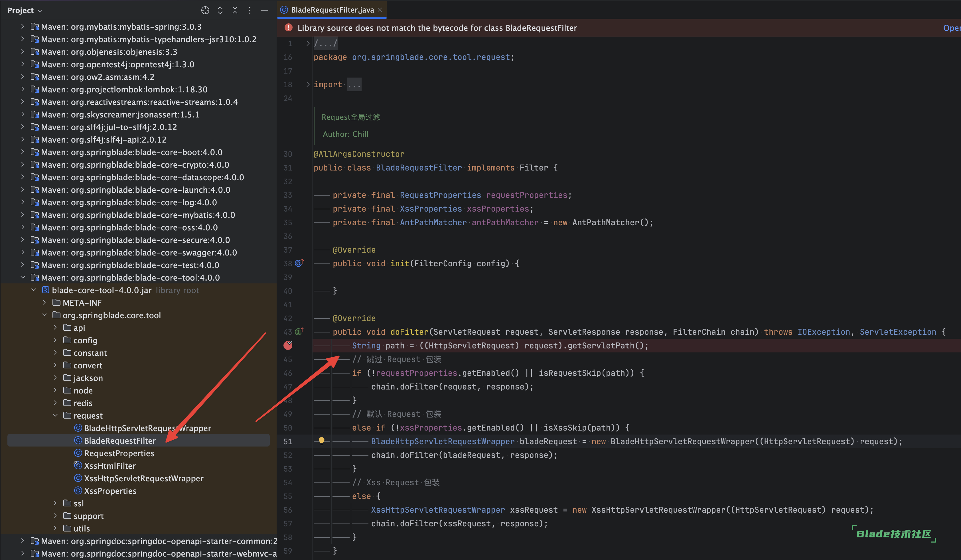The height and width of the screenshot is (560, 961).
Task: Click the blade-core-tool jar archive icon
Action: (x=45, y=290)
